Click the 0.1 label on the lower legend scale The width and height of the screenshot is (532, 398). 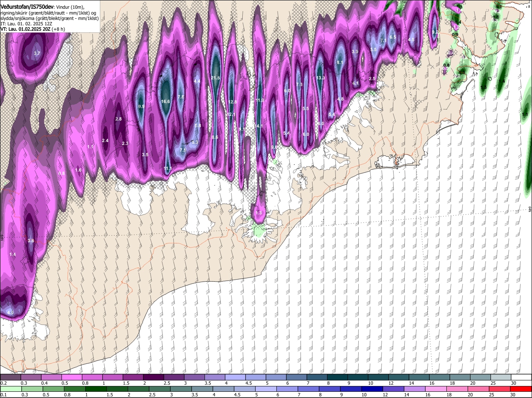click(x=3, y=395)
